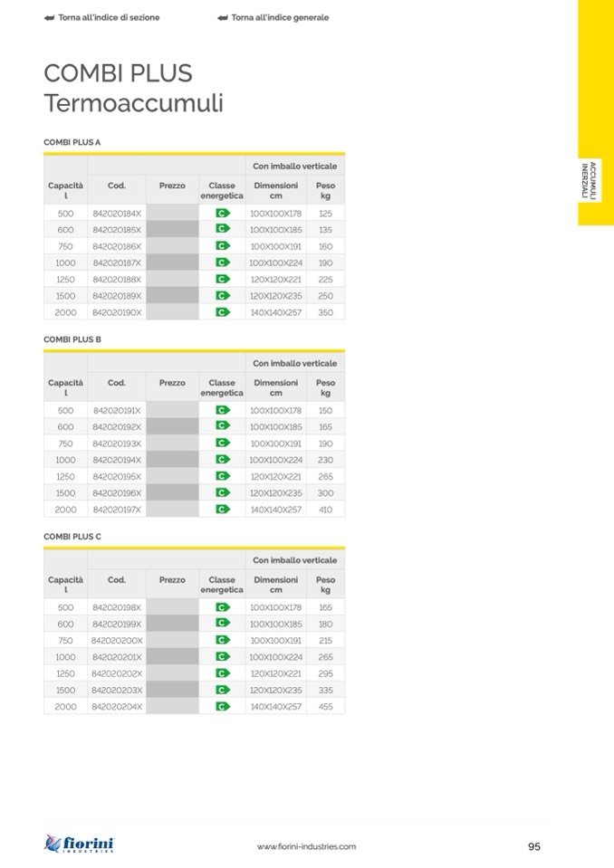
Task: Select dimensions cell 140X140X257 in COMBI PLUS A
Action: point(276,312)
